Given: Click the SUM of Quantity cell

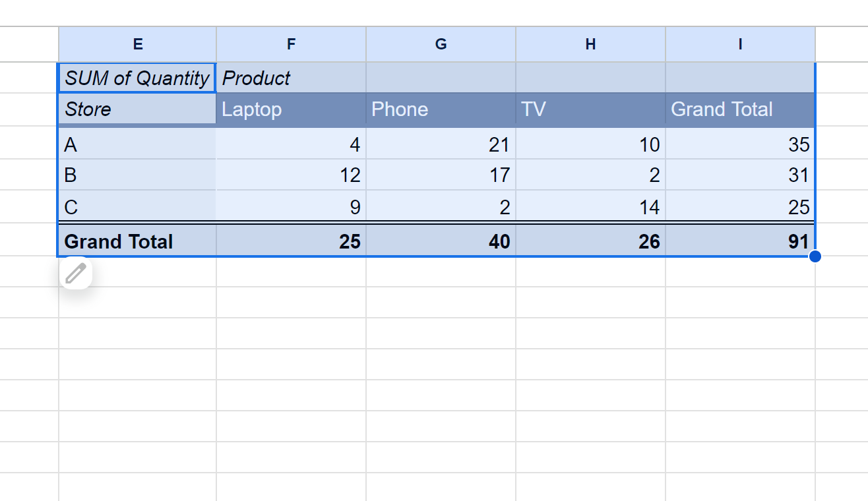Looking at the screenshot, I should pyautogui.click(x=137, y=78).
